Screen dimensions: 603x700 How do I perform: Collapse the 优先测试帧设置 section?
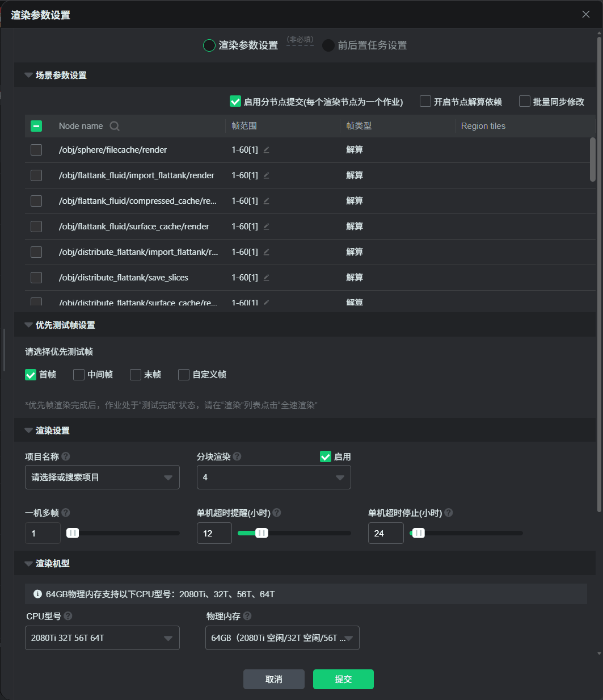click(28, 325)
